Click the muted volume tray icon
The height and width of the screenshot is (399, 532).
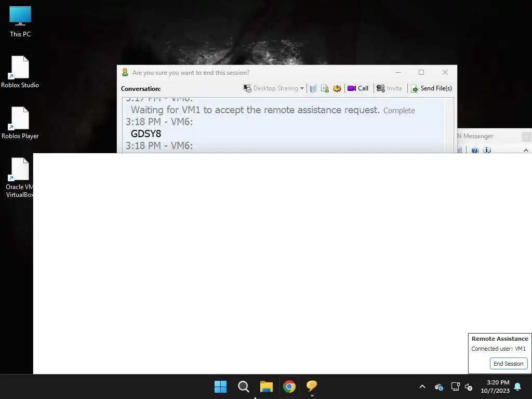[469, 387]
